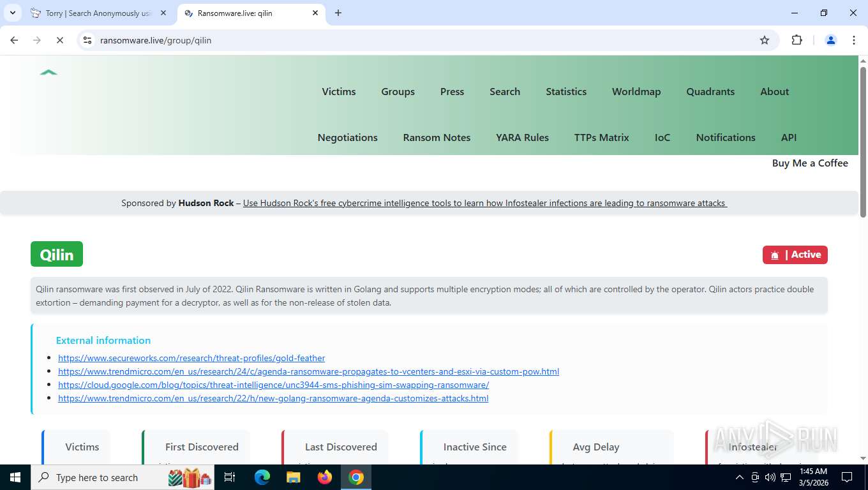Viewport: 868px width, 490px height.
Task: Go to the Ransom Notes page
Action: (437, 137)
